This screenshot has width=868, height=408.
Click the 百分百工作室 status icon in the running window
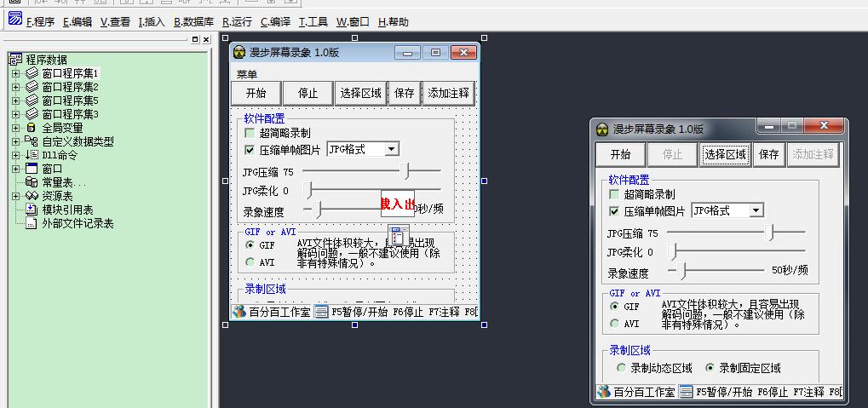pyautogui.click(x=603, y=392)
